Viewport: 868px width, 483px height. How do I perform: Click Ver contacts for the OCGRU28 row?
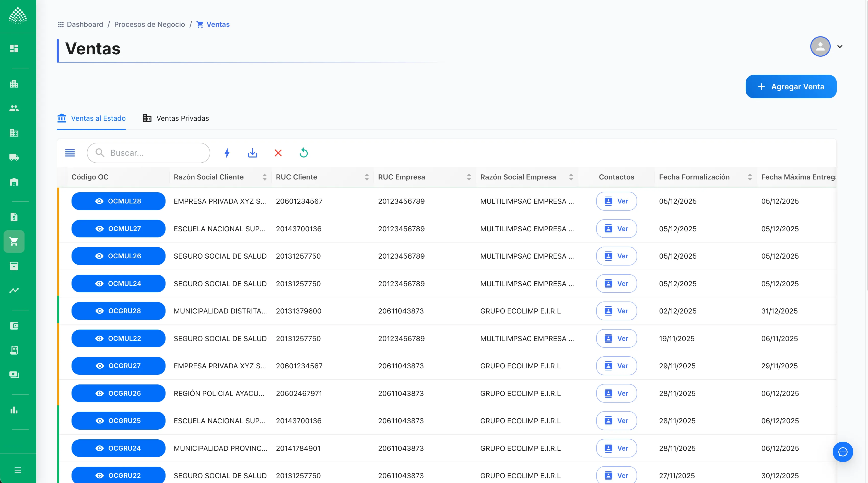point(616,311)
